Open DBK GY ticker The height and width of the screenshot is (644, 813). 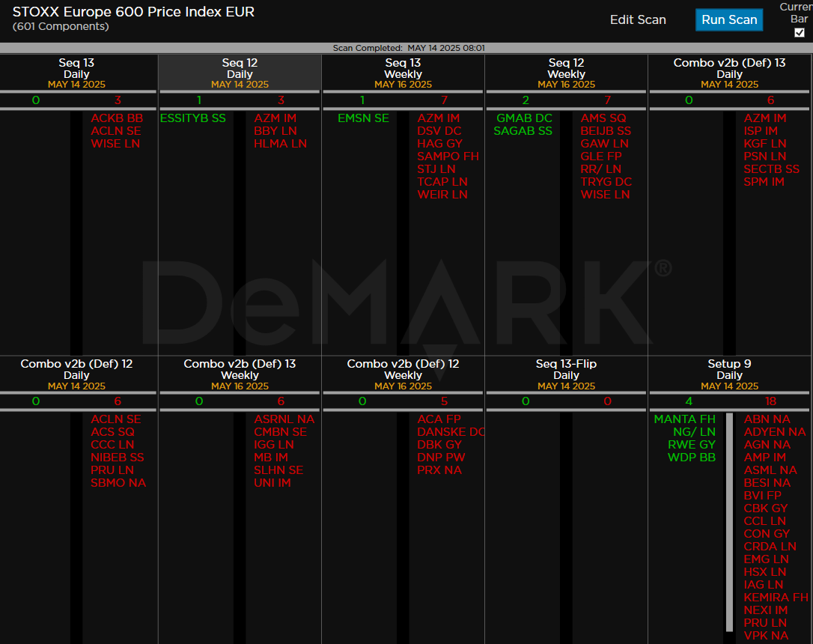439,445
